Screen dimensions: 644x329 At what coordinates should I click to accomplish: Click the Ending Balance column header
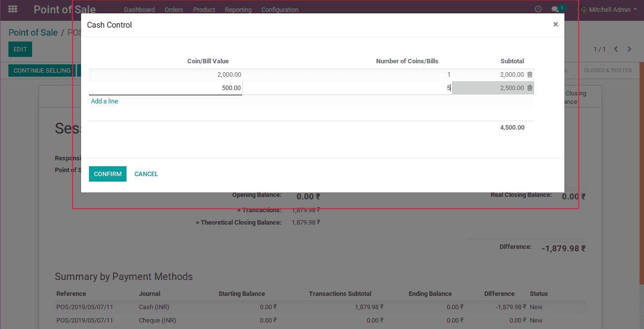click(x=430, y=293)
